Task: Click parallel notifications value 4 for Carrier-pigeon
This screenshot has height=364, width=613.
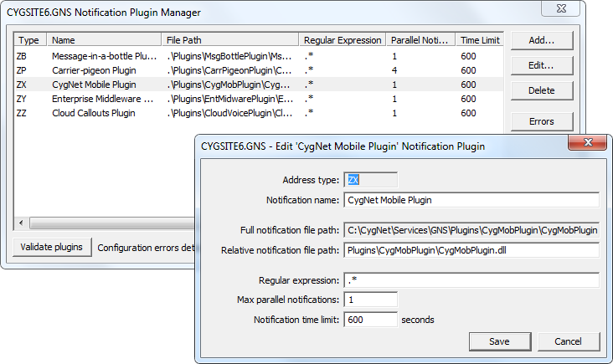Action: (394, 70)
